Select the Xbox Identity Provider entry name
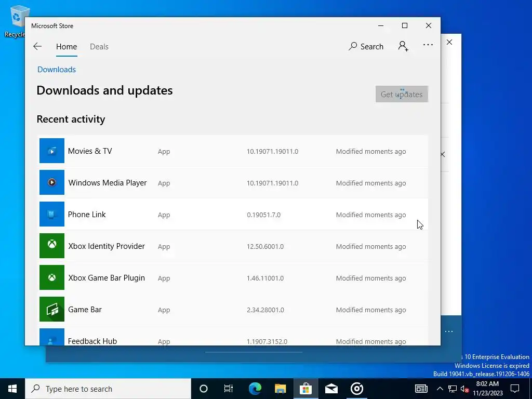 coord(107,246)
